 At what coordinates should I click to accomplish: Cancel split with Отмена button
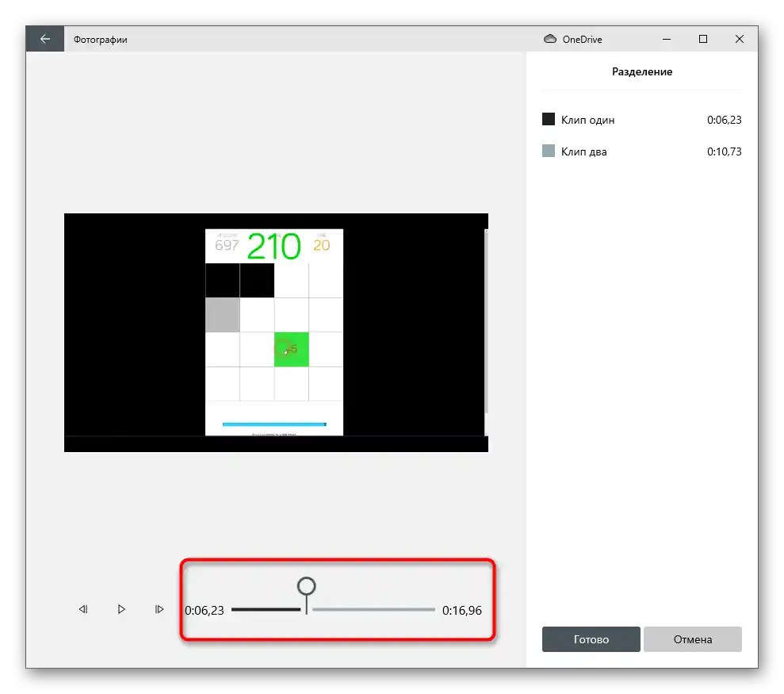coord(693,639)
